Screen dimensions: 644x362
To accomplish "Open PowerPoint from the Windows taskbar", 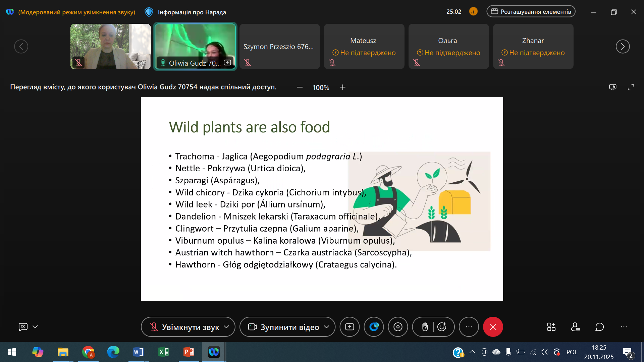I will pos(189,352).
